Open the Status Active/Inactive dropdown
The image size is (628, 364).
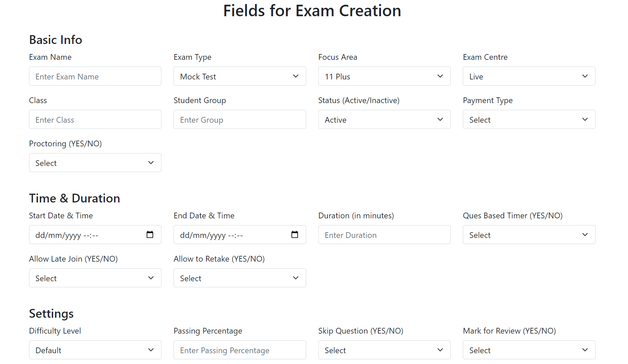coord(384,119)
